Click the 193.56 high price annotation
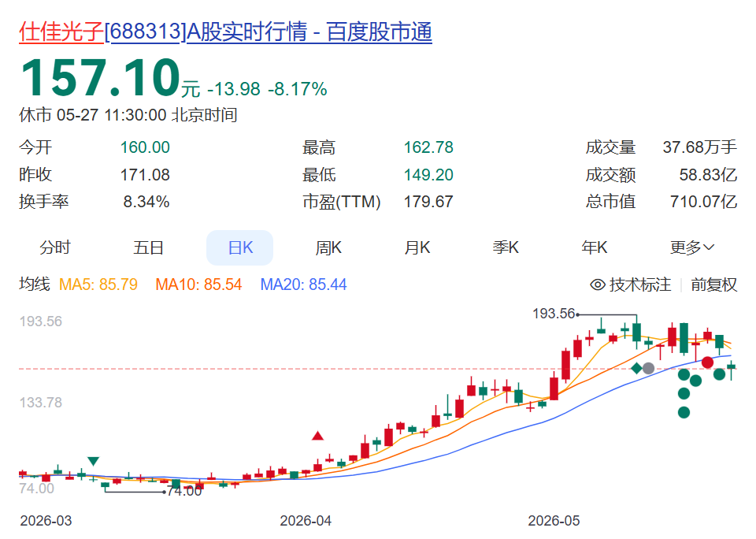Image resolution: width=756 pixels, height=539 pixels. click(554, 314)
